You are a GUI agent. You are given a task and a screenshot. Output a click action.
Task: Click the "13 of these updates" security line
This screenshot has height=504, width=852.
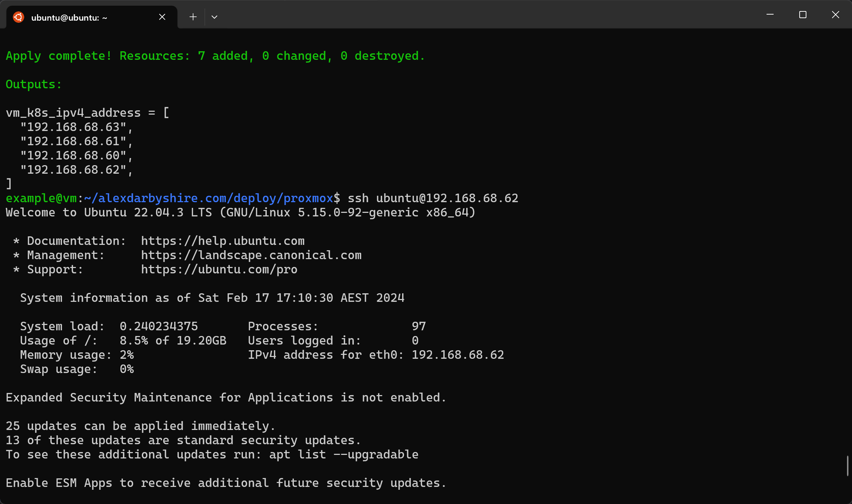[x=183, y=440]
